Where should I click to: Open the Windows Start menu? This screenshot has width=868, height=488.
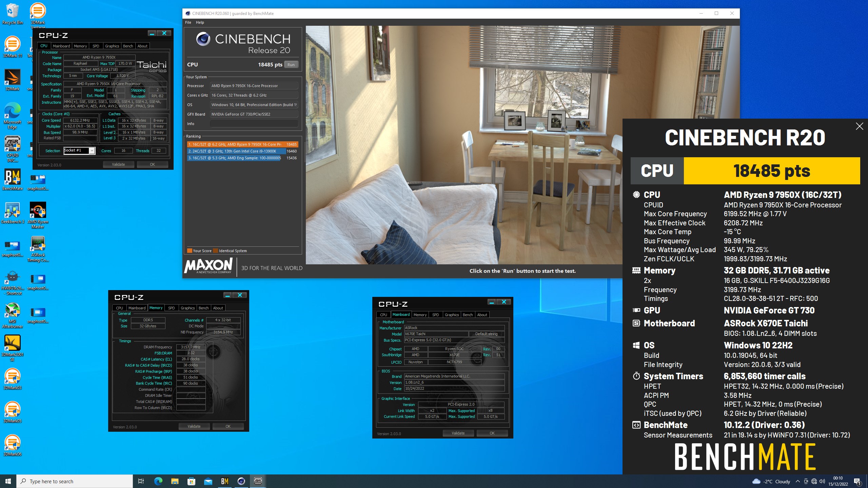click(8, 481)
